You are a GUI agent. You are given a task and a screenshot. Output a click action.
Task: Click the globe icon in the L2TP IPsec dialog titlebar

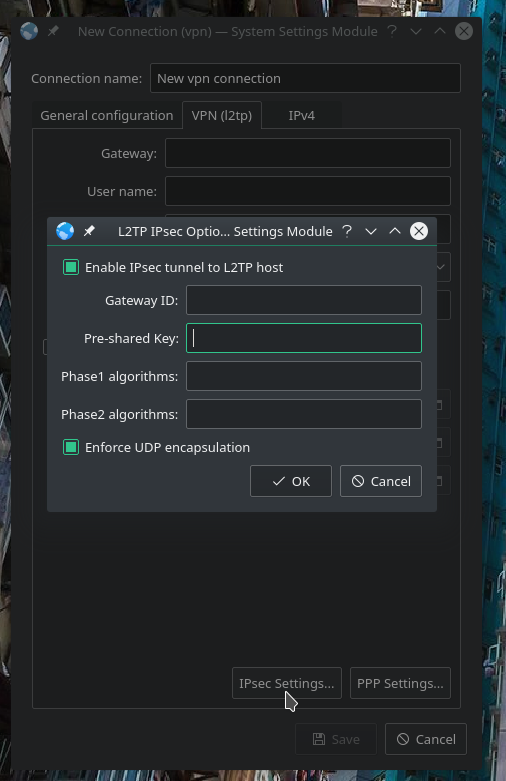(x=65, y=231)
